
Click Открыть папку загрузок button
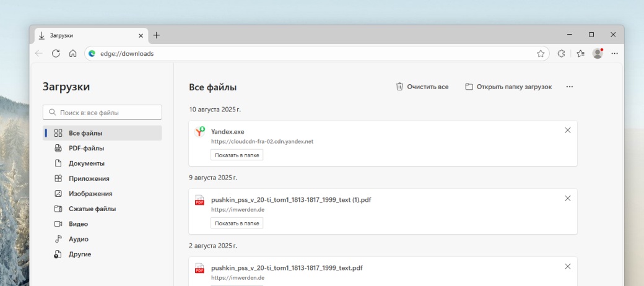click(508, 87)
